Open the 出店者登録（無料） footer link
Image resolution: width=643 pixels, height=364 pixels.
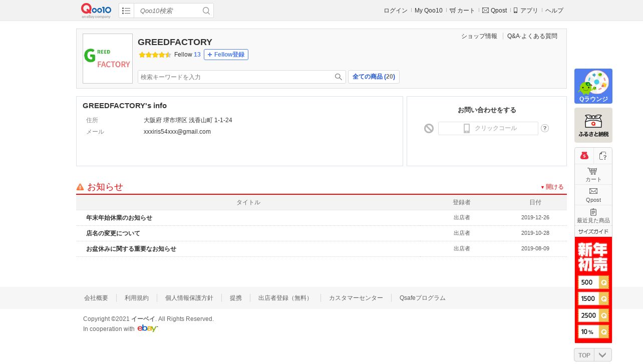[x=285, y=298]
